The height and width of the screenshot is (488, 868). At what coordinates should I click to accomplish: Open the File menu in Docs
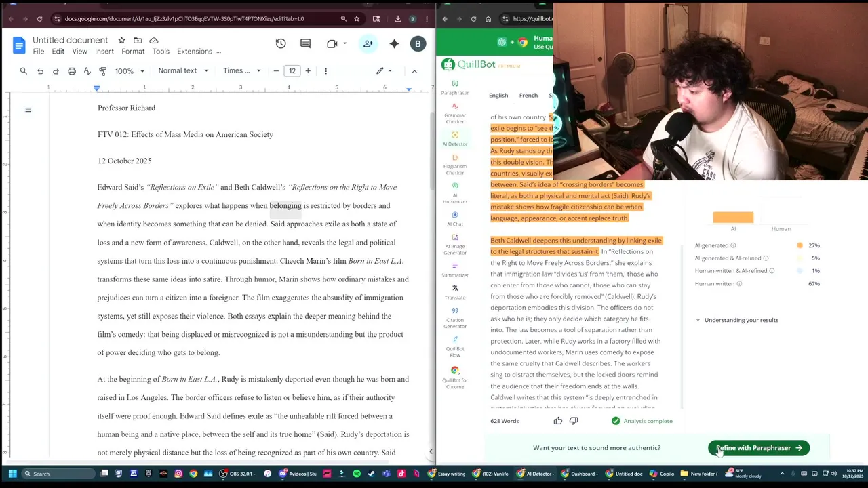click(x=39, y=52)
